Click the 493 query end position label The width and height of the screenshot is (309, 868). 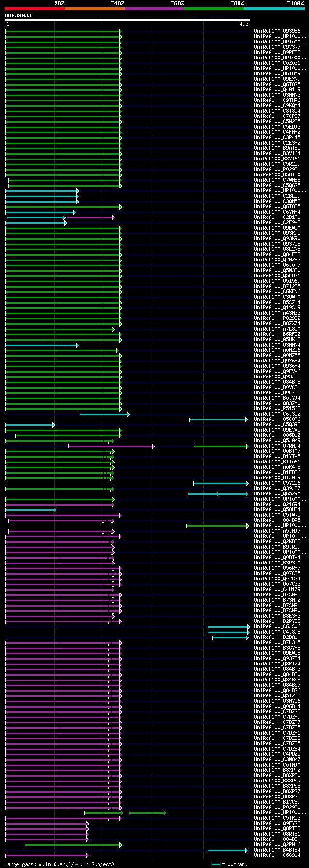(x=244, y=24)
